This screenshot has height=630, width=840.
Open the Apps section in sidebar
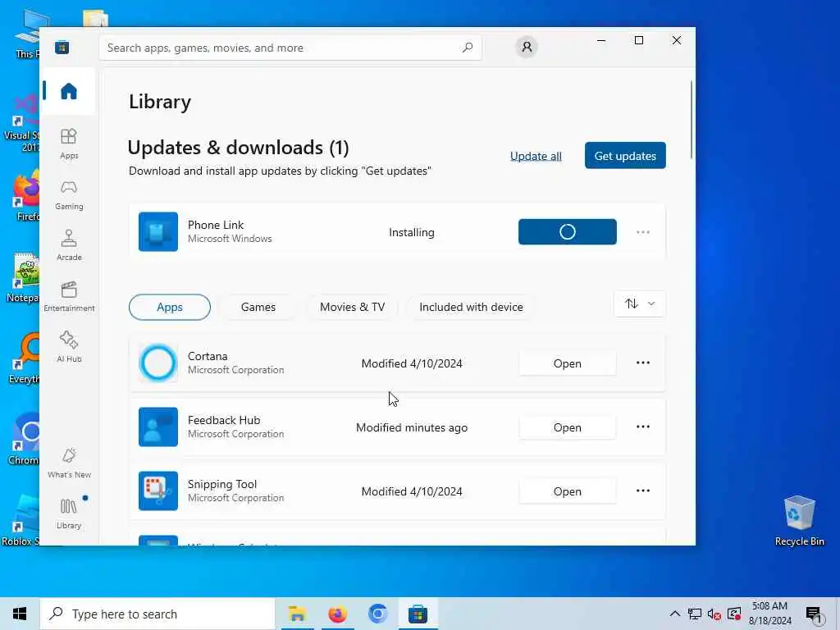click(x=69, y=144)
